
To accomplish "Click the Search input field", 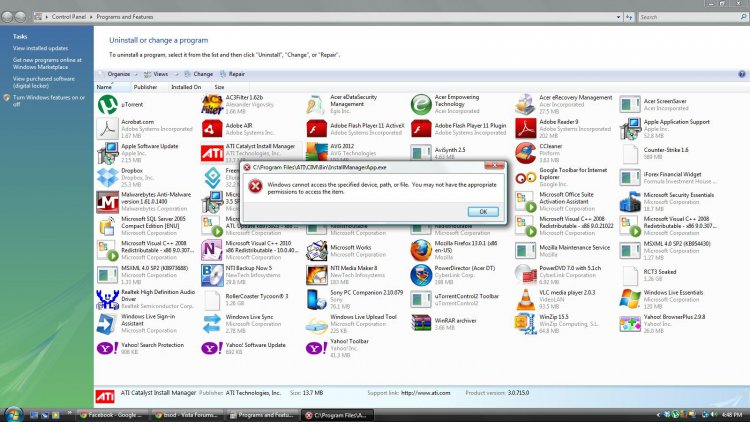I will coord(689,17).
